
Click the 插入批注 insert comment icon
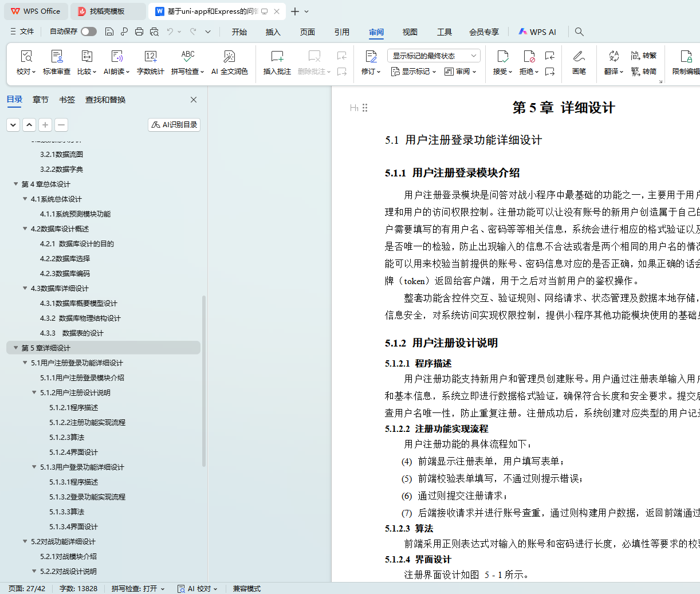[x=277, y=57]
